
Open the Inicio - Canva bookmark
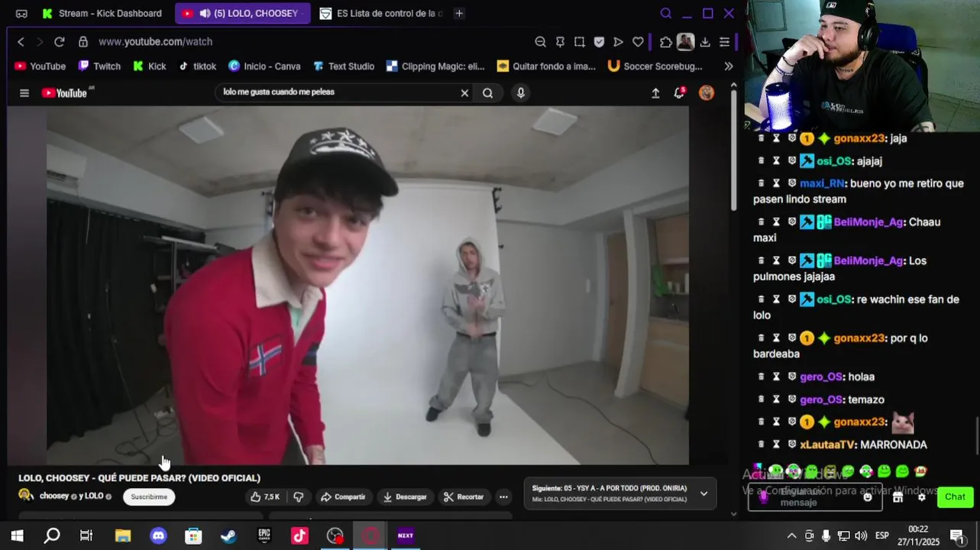point(264,66)
